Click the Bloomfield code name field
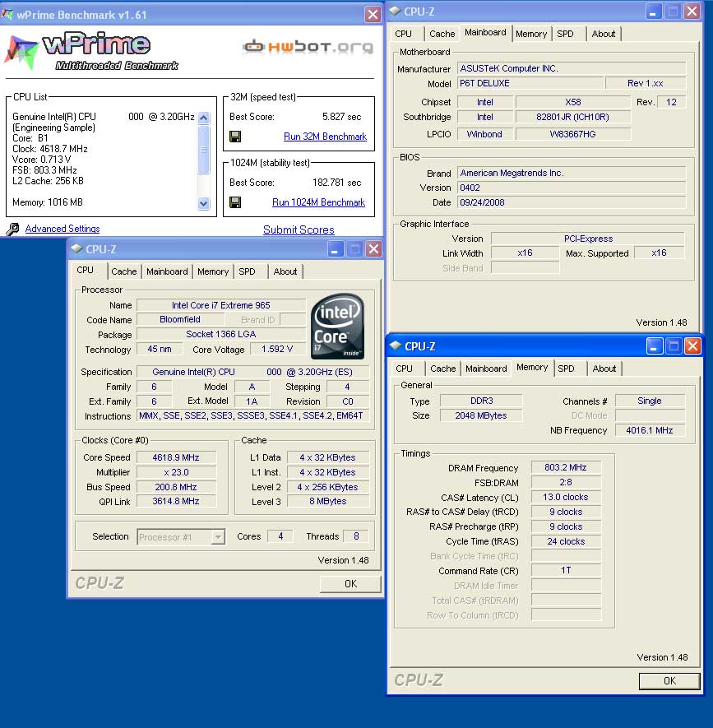 [x=180, y=319]
